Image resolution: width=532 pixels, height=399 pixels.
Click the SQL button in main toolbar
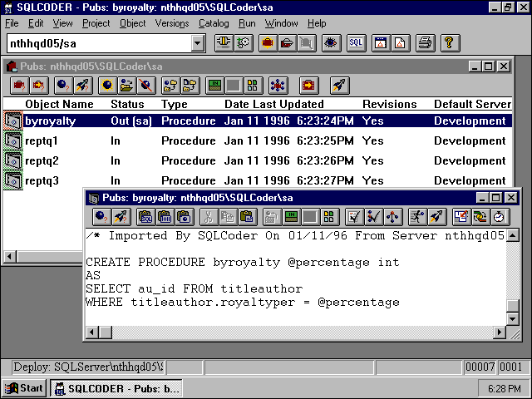pyautogui.click(x=356, y=42)
